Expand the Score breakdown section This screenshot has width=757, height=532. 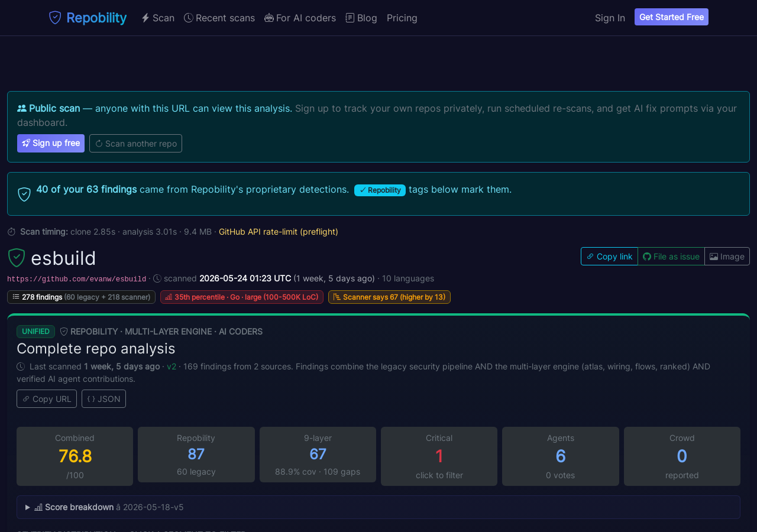pos(378,507)
